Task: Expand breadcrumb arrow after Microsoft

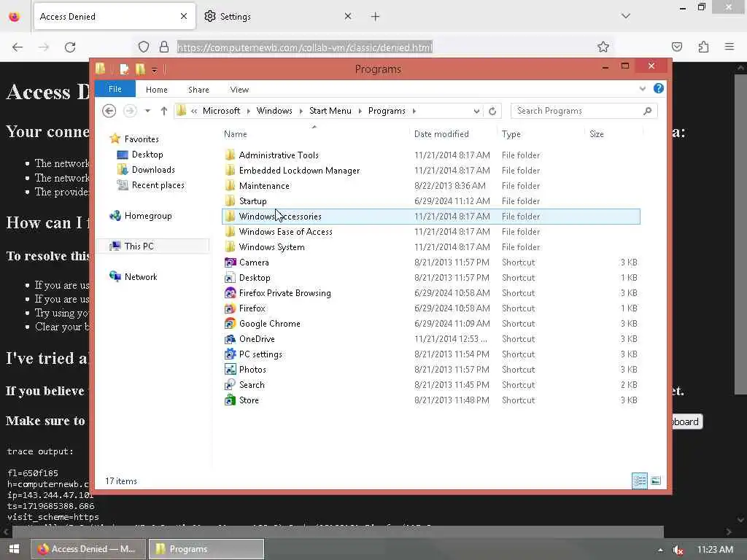Action: pyautogui.click(x=248, y=112)
